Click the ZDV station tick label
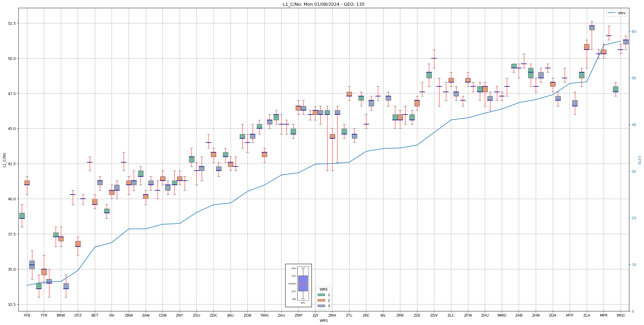 click(x=434, y=315)
